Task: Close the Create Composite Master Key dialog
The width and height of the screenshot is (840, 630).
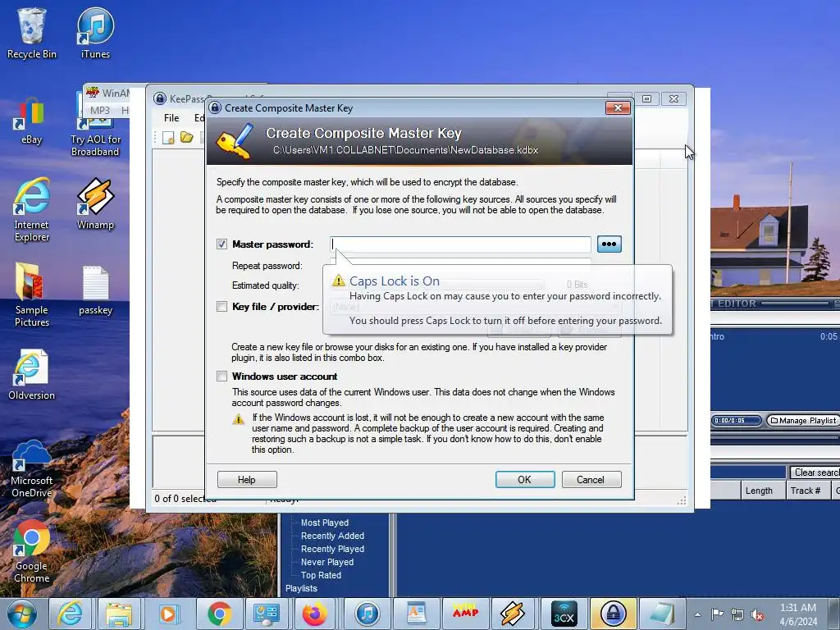Action: pos(618,107)
